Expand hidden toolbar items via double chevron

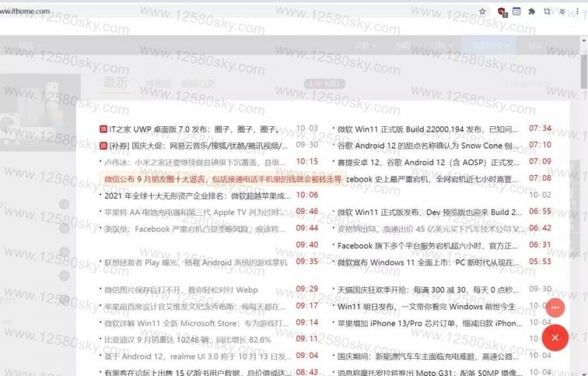click(x=562, y=12)
